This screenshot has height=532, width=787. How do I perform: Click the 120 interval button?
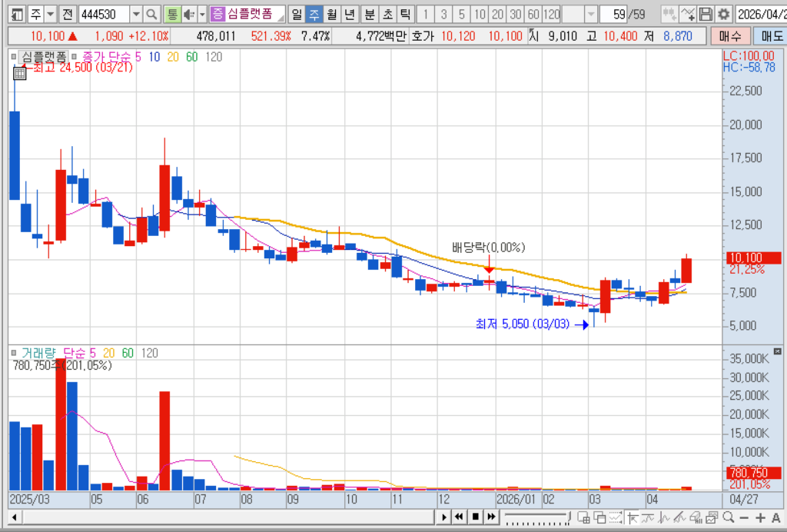(x=552, y=15)
